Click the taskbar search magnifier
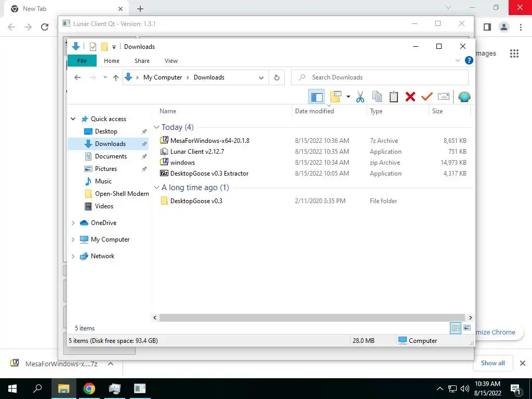 [x=37, y=389]
